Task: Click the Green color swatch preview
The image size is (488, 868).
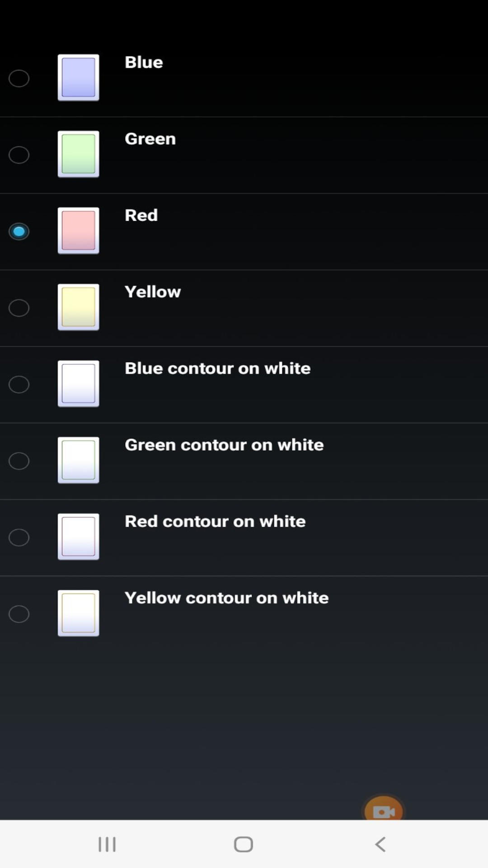Action: tap(78, 154)
